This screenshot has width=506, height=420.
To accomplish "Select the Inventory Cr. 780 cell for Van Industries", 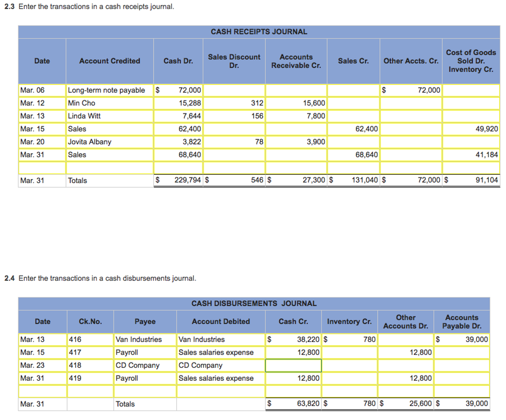I will click(349, 340).
